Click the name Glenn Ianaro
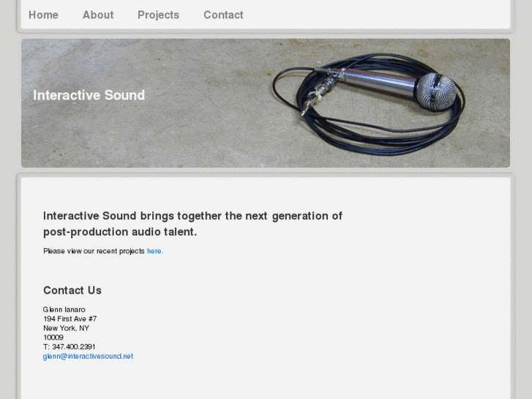The height and width of the screenshot is (399, 532). point(64,310)
